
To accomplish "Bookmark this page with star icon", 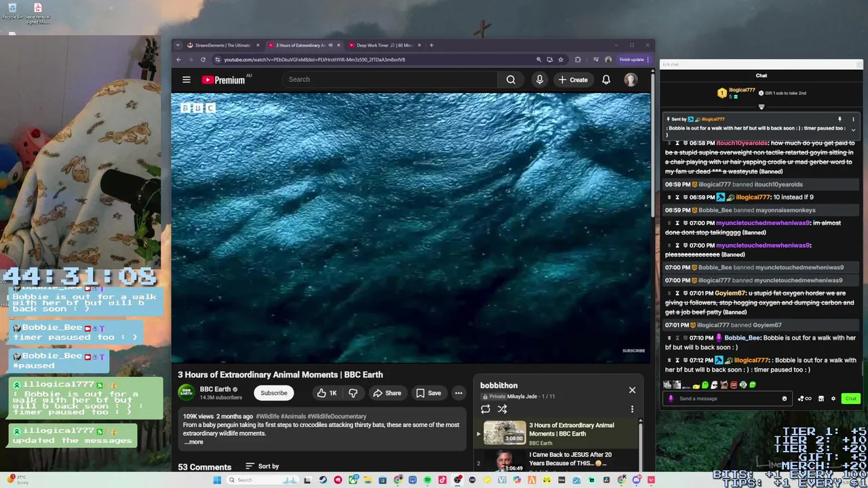I will [560, 60].
